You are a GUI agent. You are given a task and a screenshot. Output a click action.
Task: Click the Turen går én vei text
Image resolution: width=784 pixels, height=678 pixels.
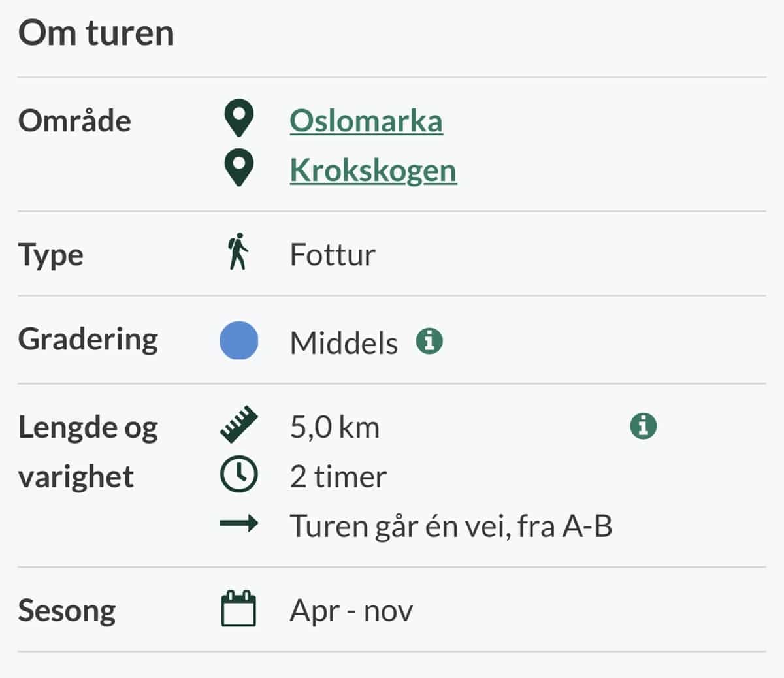[451, 526]
